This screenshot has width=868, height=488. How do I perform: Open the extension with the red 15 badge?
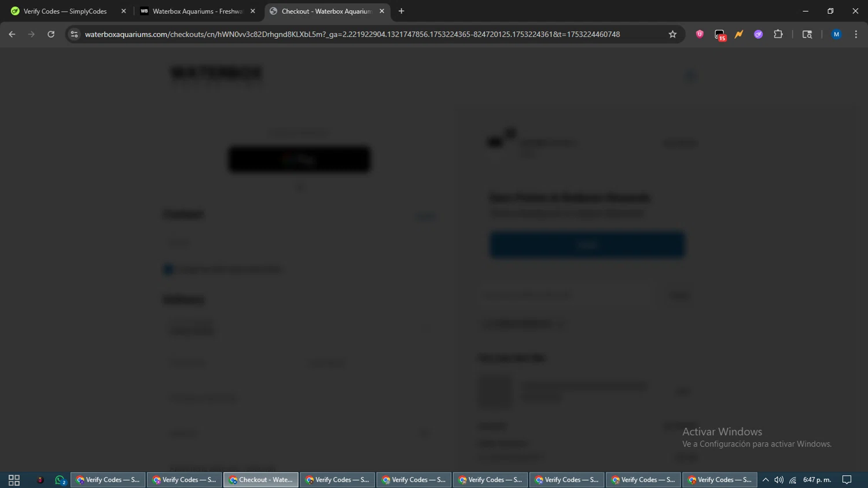719,35
